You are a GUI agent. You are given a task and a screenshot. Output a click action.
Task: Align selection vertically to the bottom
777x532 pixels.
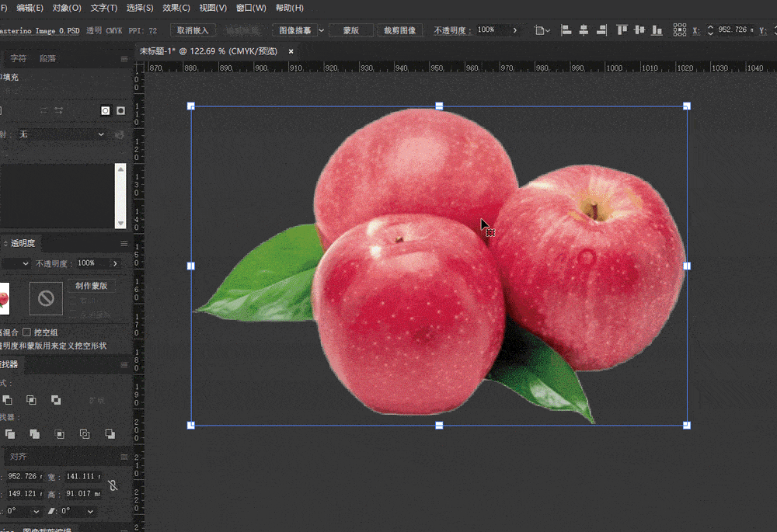pos(657,30)
